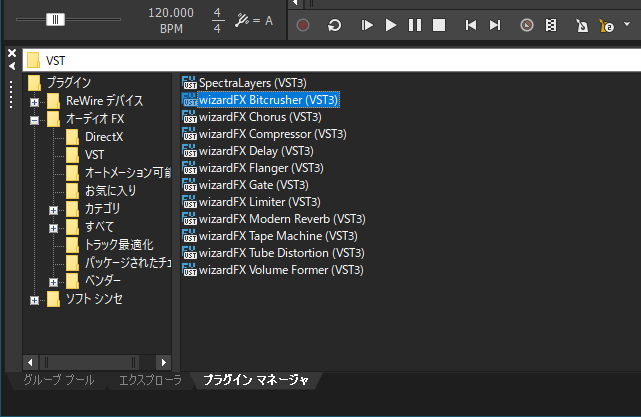Expand the カテゴリ folder
The height and width of the screenshot is (417, 641).
tap(54, 210)
